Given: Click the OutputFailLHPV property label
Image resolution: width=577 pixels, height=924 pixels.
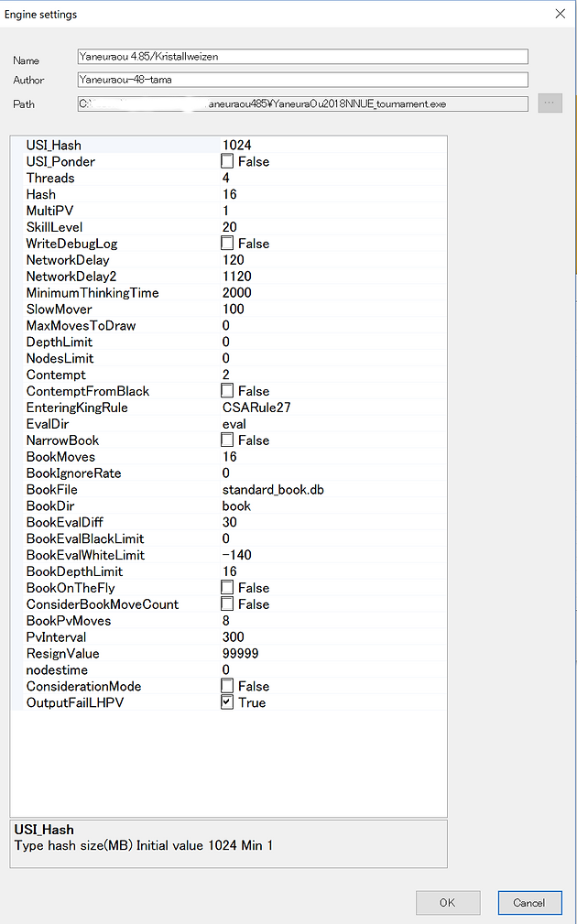Looking at the screenshot, I should pyautogui.click(x=75, y=702).
